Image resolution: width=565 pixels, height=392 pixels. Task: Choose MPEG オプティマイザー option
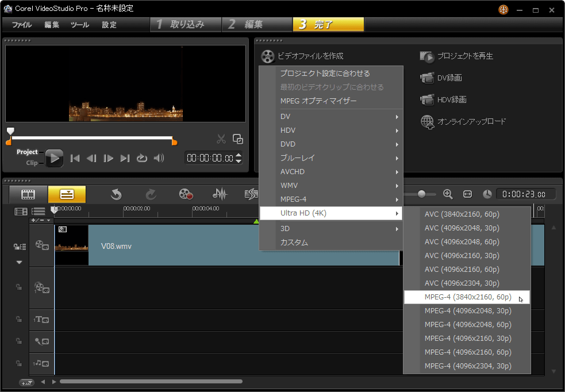[331, 101]
